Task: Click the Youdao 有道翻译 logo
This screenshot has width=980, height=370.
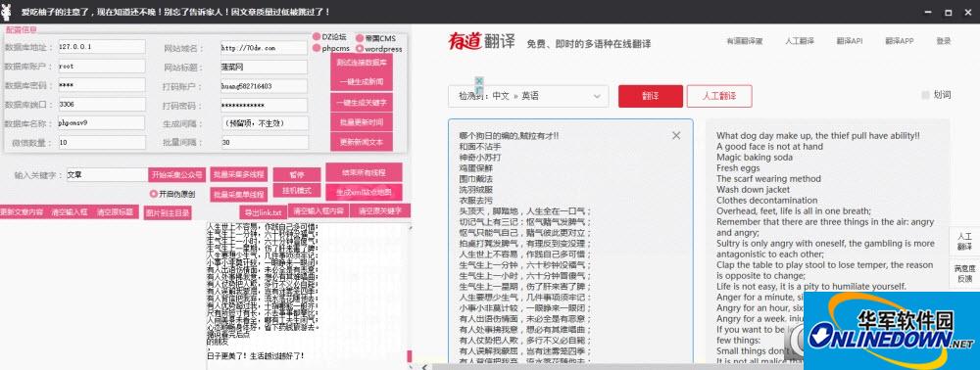Action: pos(482,41)
